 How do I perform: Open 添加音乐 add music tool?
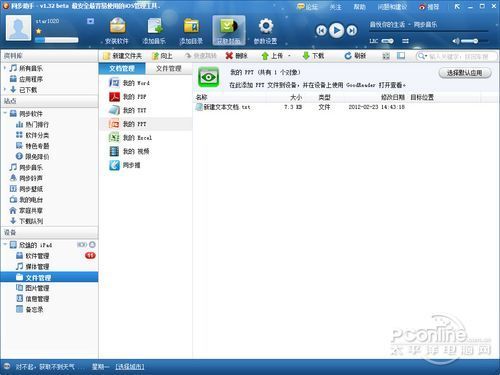tap(154, 31)
